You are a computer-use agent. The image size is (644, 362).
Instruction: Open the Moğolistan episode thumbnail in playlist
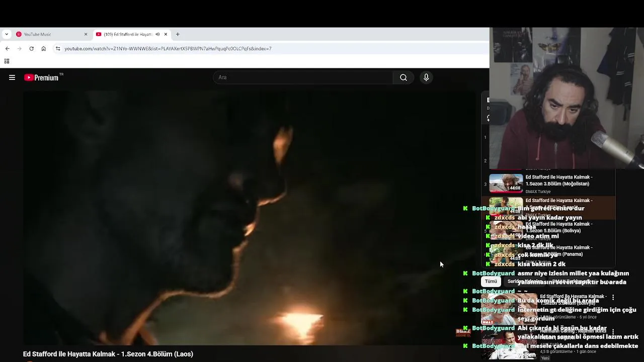point(506,184)
